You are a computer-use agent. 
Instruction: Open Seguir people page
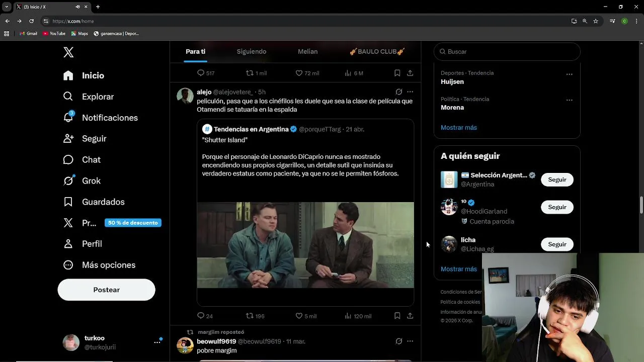point(85,139)
